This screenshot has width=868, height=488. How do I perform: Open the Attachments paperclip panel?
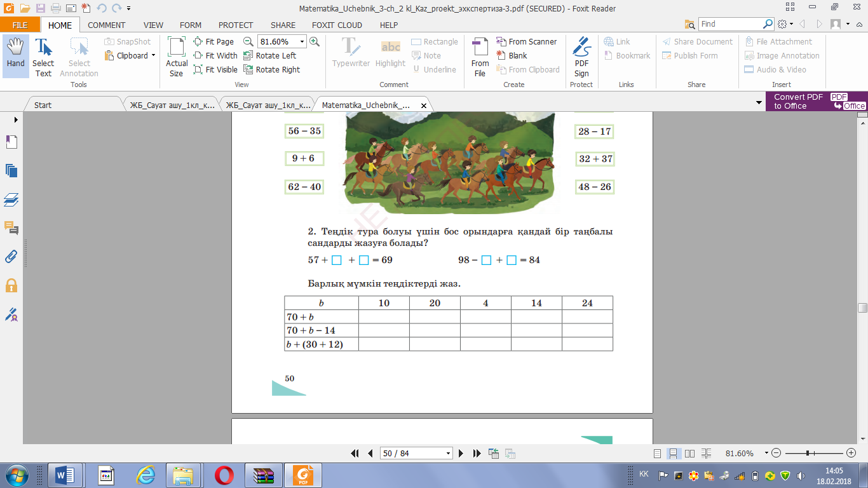pos(11,256)
